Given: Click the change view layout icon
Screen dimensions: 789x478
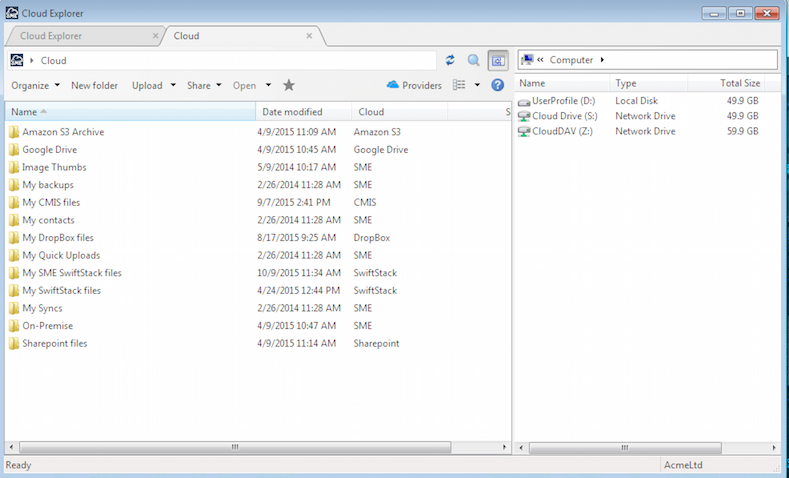Looking at the screenshot, I should click(x=459, y=86).
